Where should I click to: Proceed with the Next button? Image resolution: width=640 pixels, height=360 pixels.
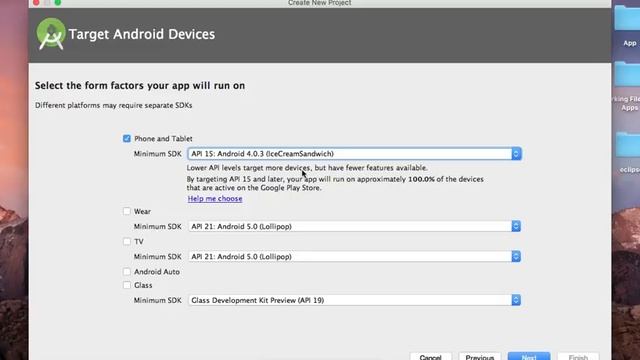[529, 356]
